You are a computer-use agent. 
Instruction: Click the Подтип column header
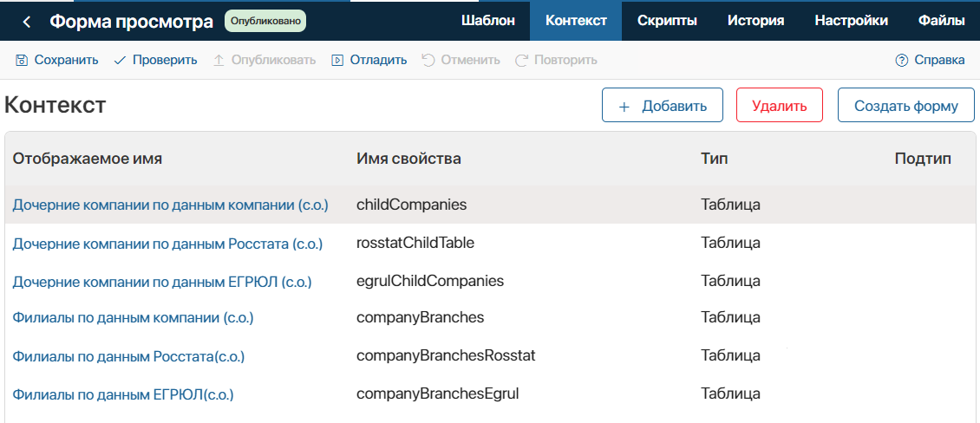click(923, 159)
